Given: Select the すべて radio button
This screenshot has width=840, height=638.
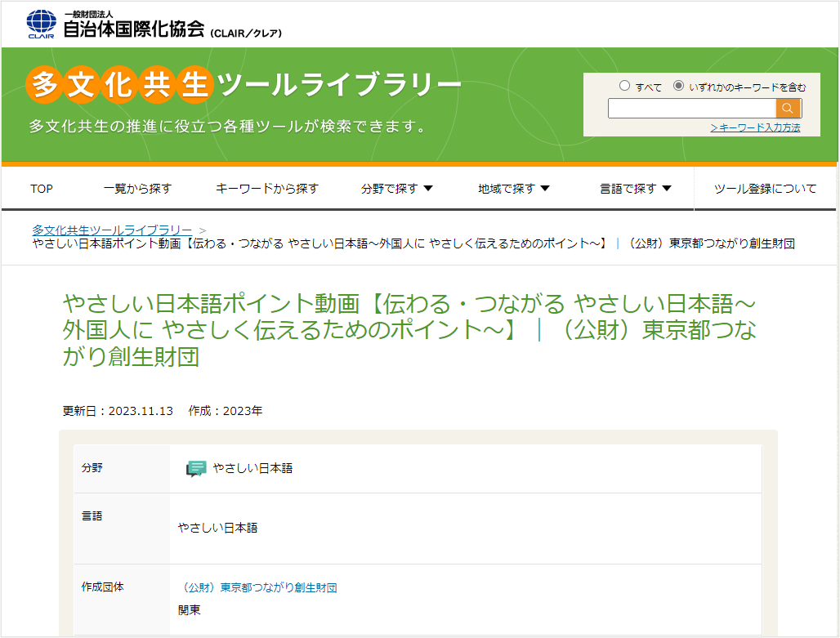Looking at the screenshot, I should 625,85.
